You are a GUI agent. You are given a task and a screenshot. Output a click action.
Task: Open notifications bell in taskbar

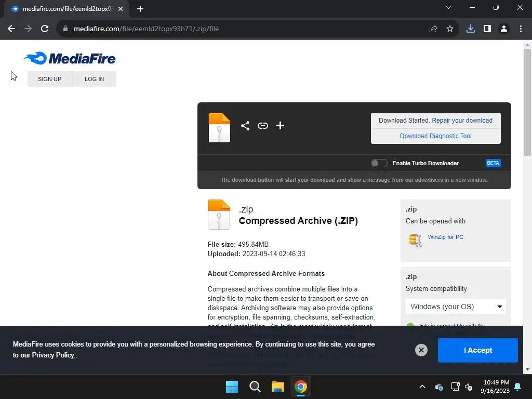point(518,387)
